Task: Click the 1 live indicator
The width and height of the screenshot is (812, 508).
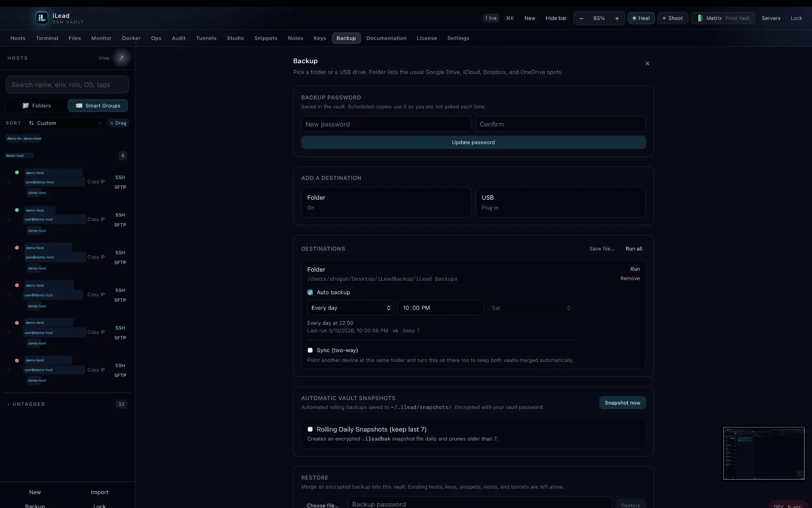Action: (491, 18)
